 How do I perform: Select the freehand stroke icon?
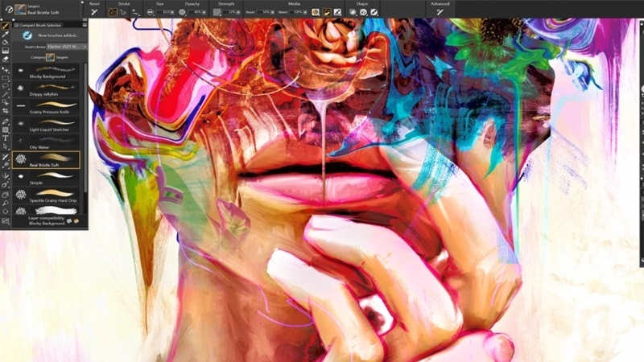(113, 12)
